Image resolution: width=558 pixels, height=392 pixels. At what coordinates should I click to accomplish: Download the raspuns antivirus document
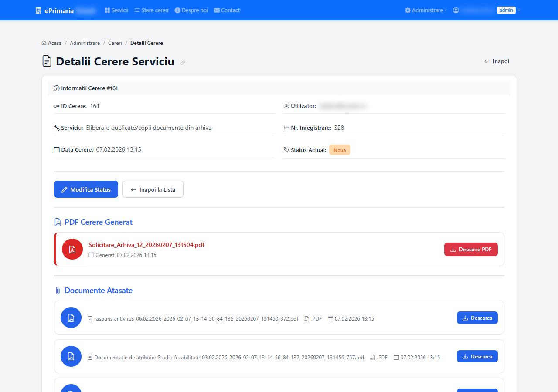click(477, 318)
